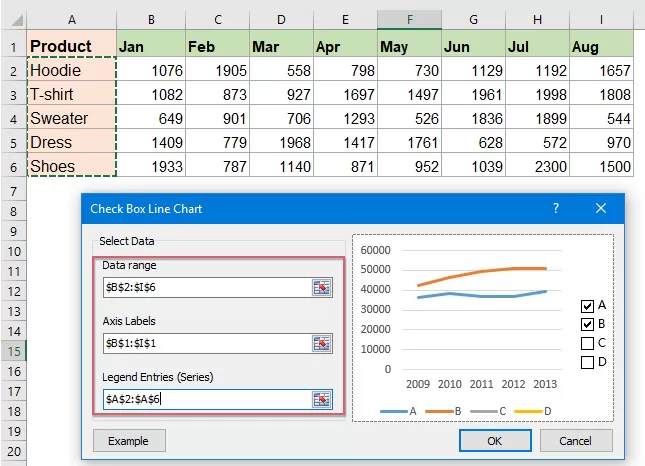Click the Product header cell
The width and height of the screenshot is (645, 466).
72,43
